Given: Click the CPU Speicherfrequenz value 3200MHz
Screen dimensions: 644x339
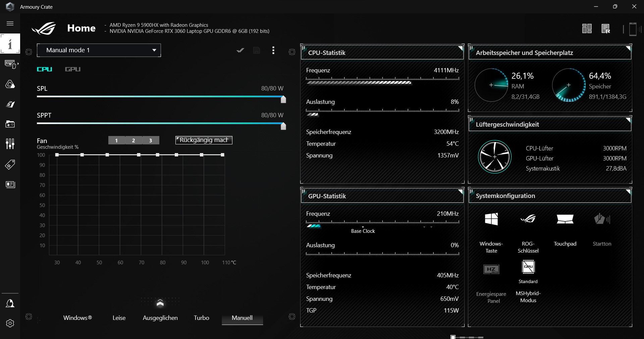Looking at the screenshot, I should click(446, 132).
